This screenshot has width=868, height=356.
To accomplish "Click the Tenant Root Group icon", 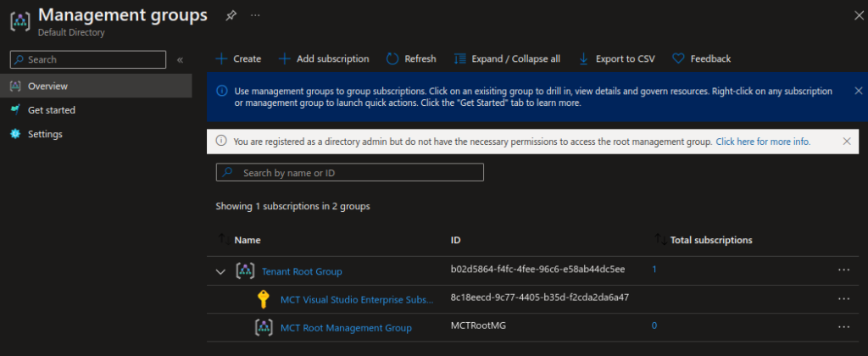I will 245,270.
